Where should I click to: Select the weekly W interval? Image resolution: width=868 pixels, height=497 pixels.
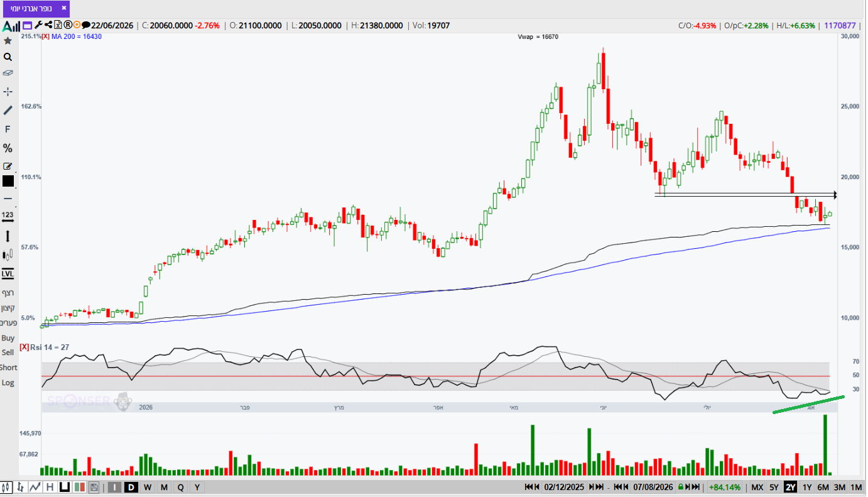pyautogui.click(x=148, y=488)
